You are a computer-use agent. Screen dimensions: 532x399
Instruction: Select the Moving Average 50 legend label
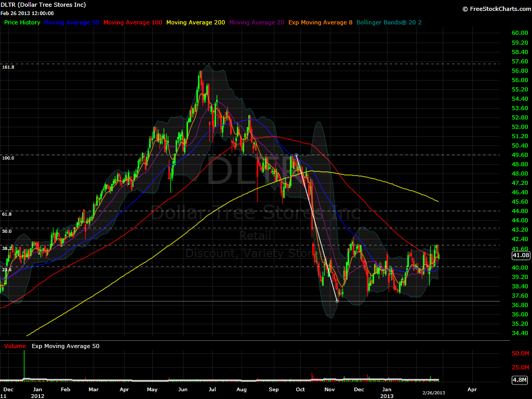click(x=72, y=22)
